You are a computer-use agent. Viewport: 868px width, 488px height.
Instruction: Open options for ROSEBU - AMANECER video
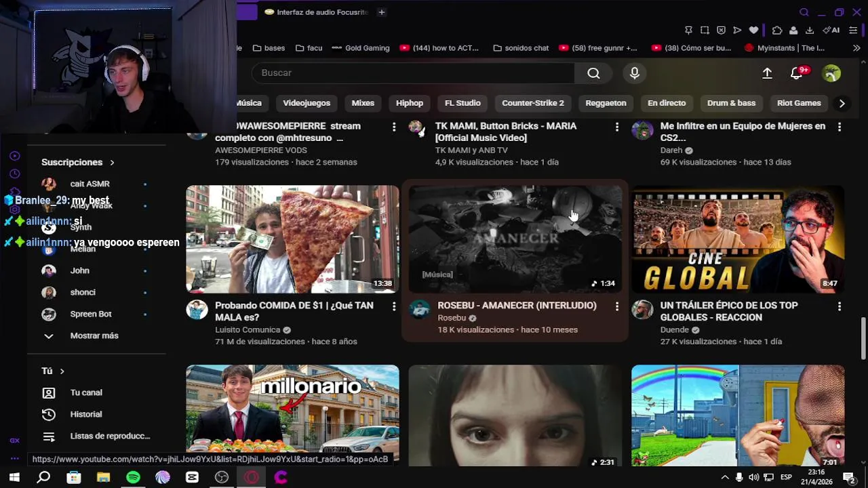click(616, 306)
